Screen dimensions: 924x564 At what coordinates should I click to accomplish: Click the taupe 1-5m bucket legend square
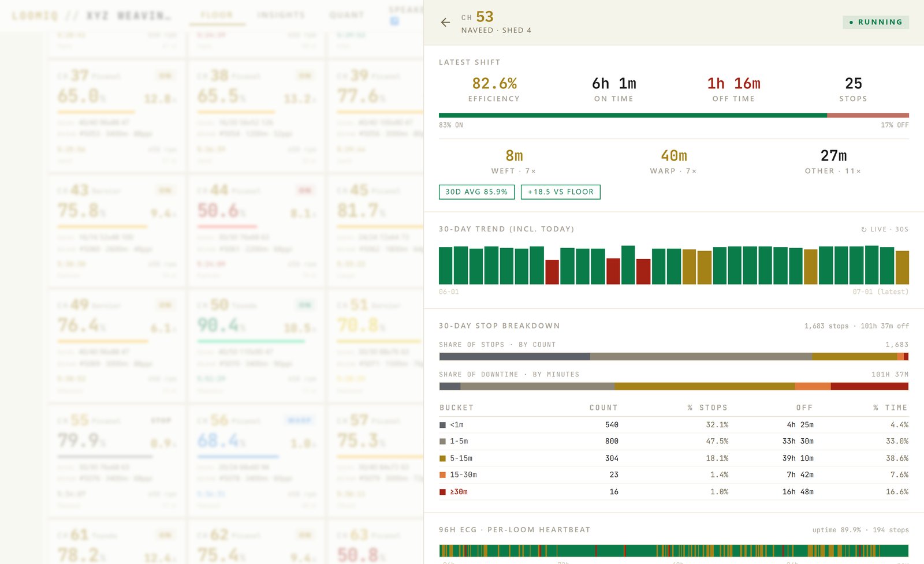click(x=442, y=442)
